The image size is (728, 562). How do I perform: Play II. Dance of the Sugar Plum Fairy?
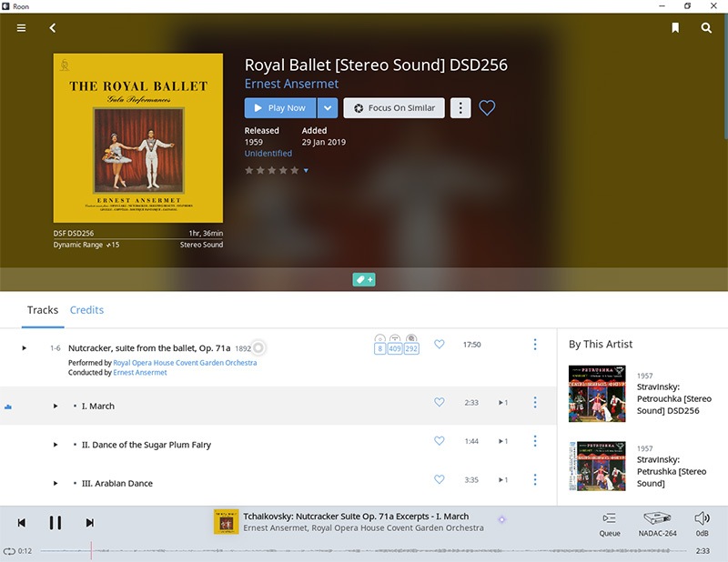tap(56, 445)
